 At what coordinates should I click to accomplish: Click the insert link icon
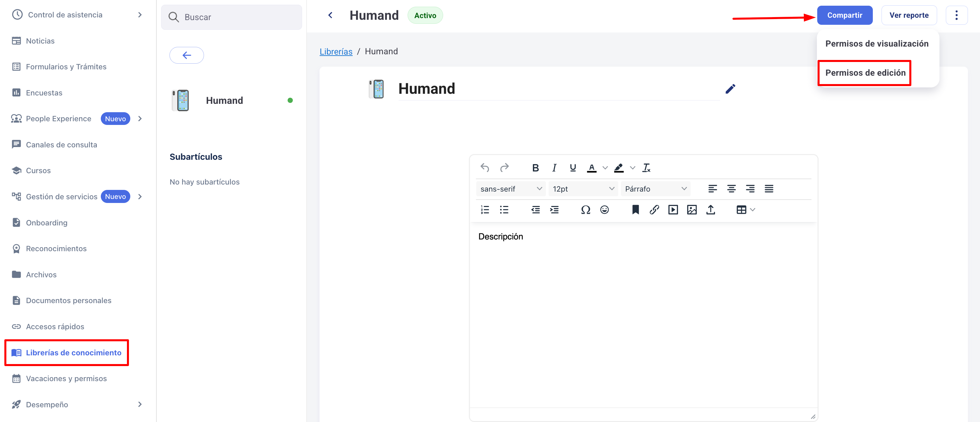click(654, 210)
